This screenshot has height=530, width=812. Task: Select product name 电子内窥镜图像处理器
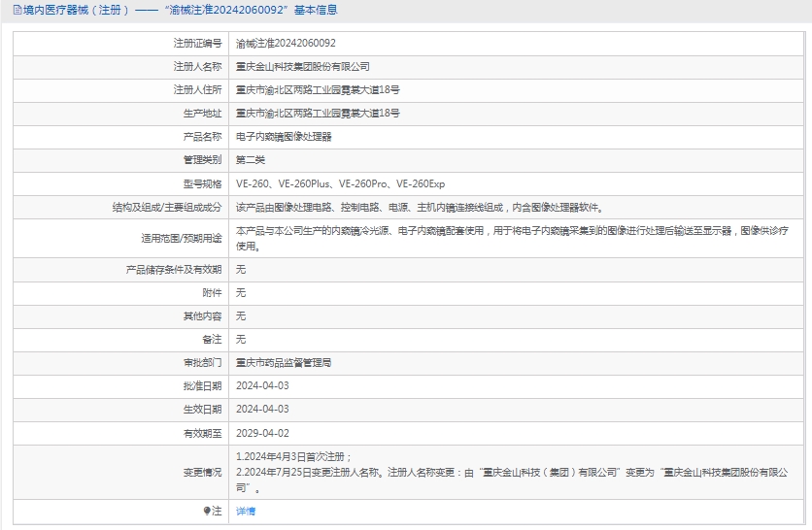(x=284, y=137)
